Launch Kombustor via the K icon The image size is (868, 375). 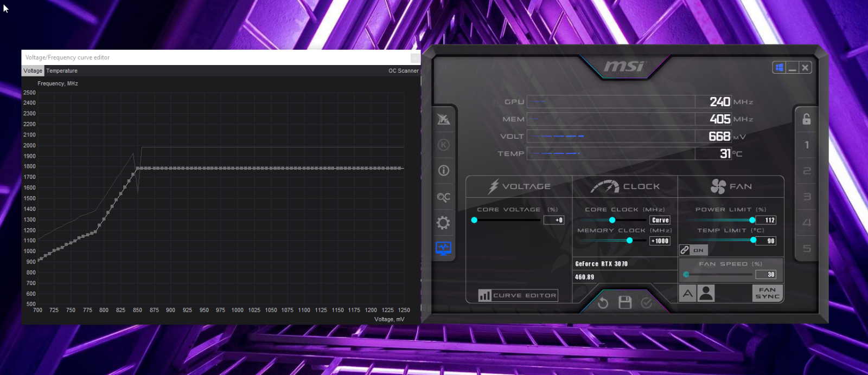(x=443, y=145)
